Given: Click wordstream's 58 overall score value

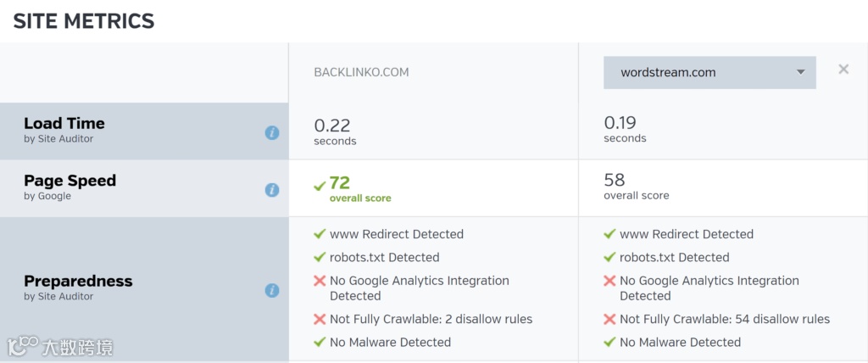Looking at the screenshot, I should 615,180.
